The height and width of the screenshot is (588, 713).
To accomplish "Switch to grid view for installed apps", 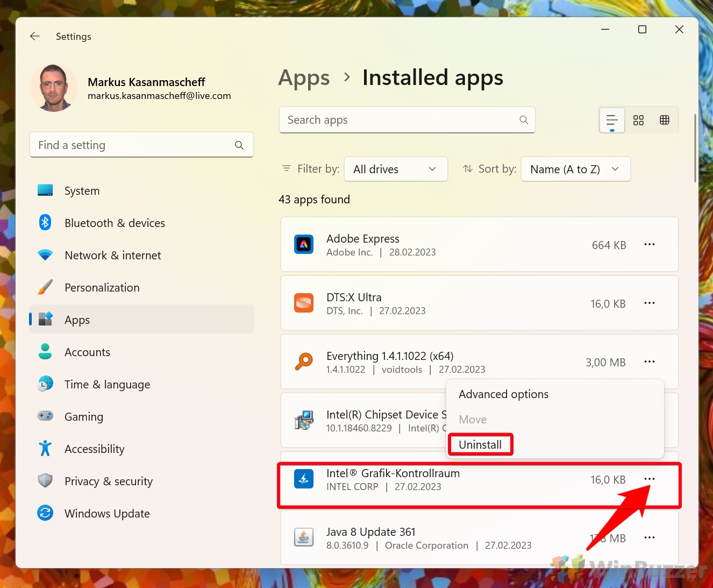I will [x=638, y=120].
